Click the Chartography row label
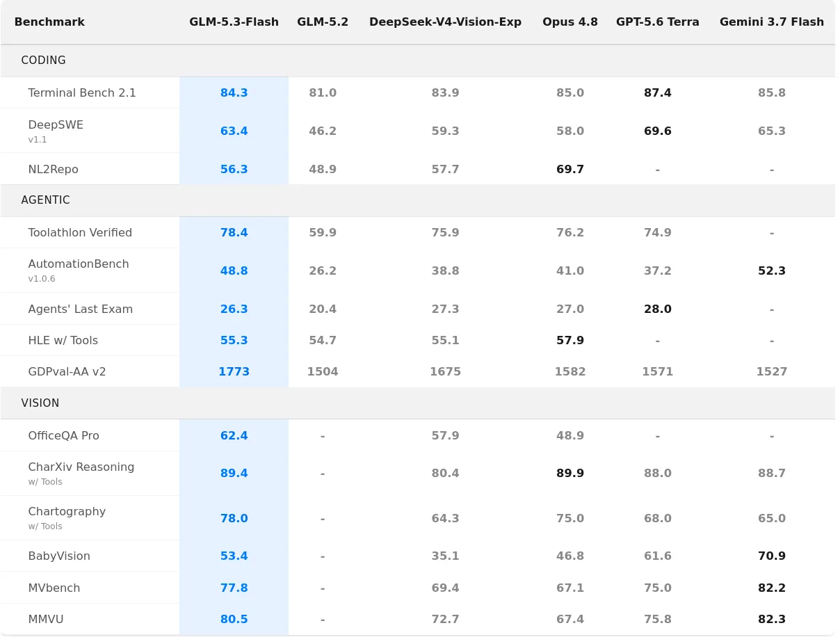This screenshot has height=637, width=840. pos(67,512)
